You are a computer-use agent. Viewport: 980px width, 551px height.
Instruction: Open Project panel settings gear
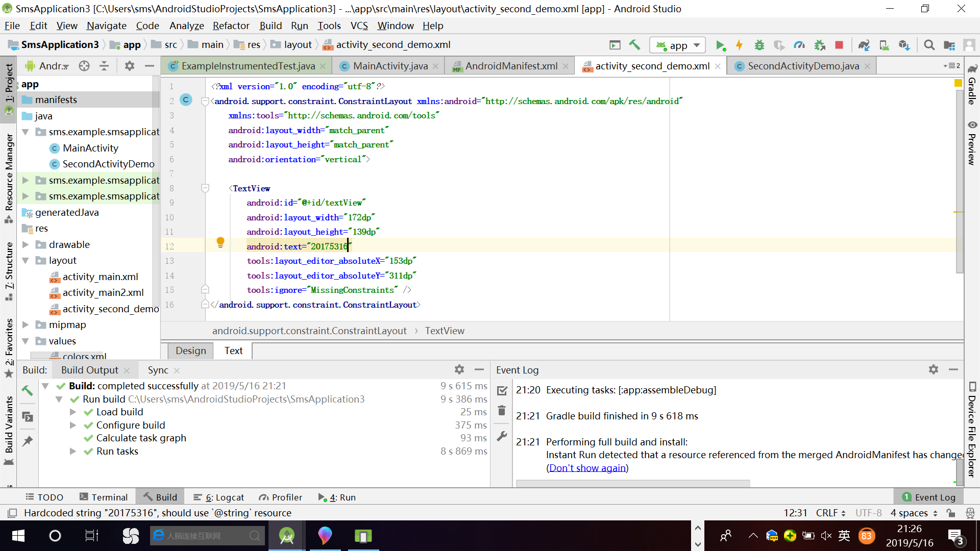coord(129,66)
